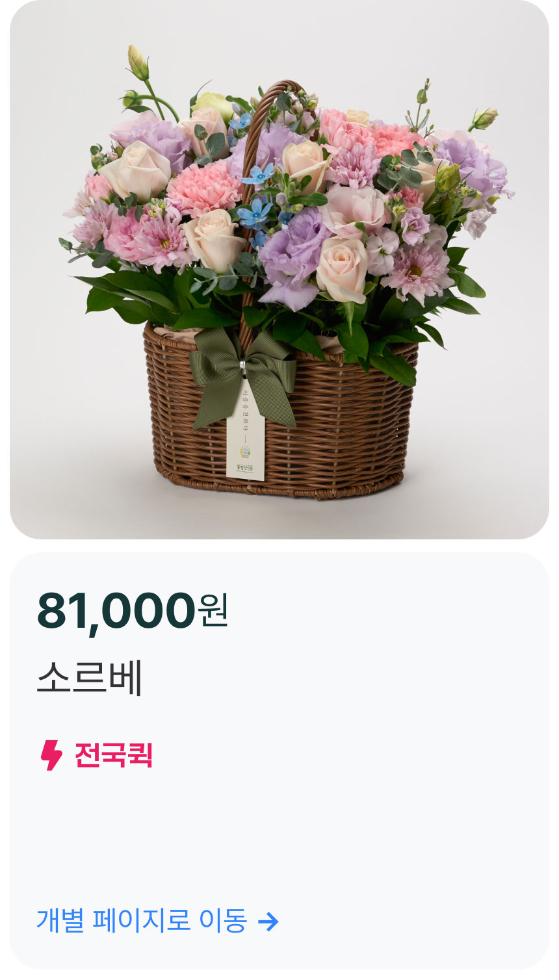The image size is (559, 980).
Task: Click the pink lightning bolt icon
Action: pyautogui.click(x=51, y=755)
